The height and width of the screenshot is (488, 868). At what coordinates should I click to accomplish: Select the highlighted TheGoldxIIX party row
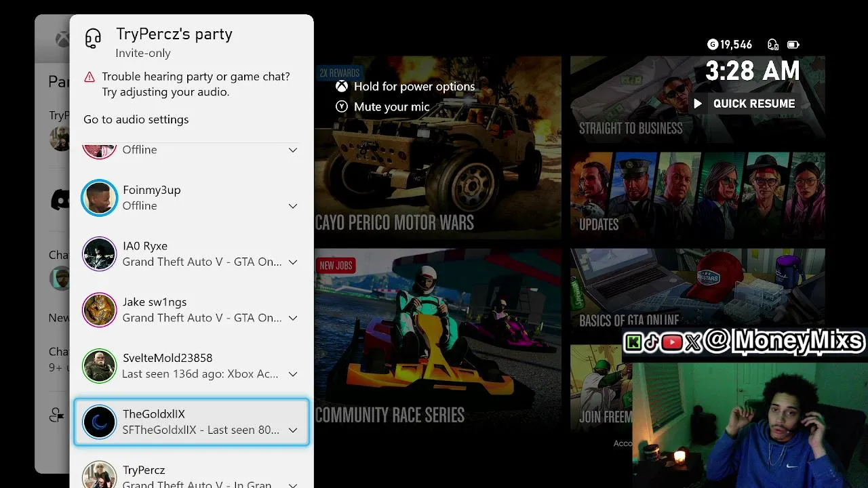[x=191, y=422]
